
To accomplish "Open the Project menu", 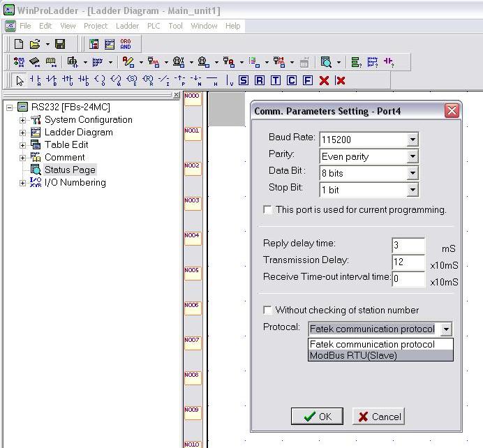I will pos(96,26).
